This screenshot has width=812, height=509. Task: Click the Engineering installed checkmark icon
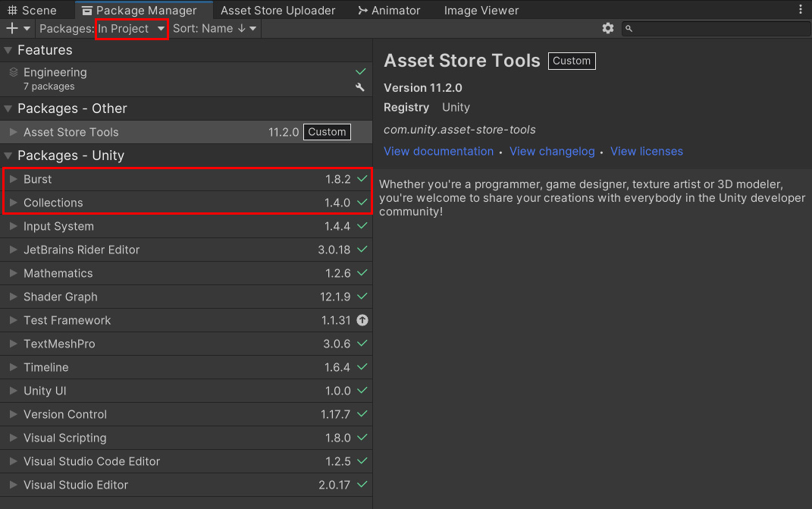point(360,71)
